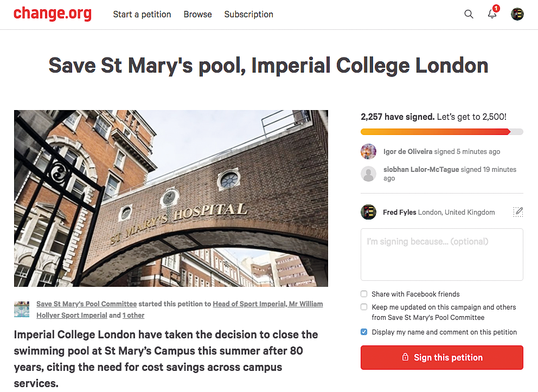Open the Subscription nav item
The height and width of the screenshot is (392, 538).
249,15
